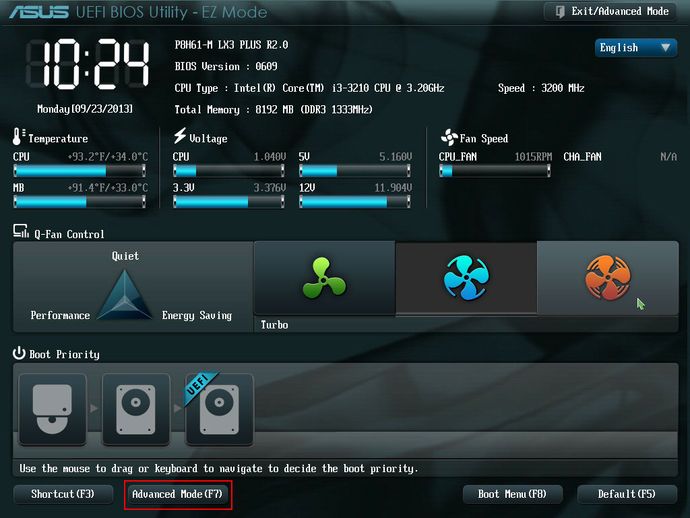Click the Exit/Advanced Mode button

pos(611,12)
